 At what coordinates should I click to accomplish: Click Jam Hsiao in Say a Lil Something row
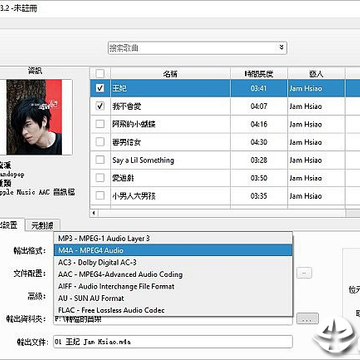pos(306,160)
